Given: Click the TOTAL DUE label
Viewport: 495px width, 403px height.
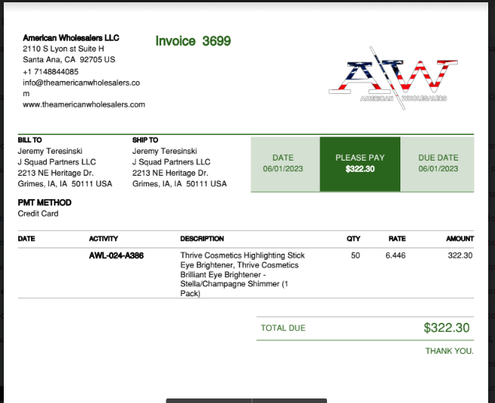Looking at the screenshot, I should pos(283,328).
